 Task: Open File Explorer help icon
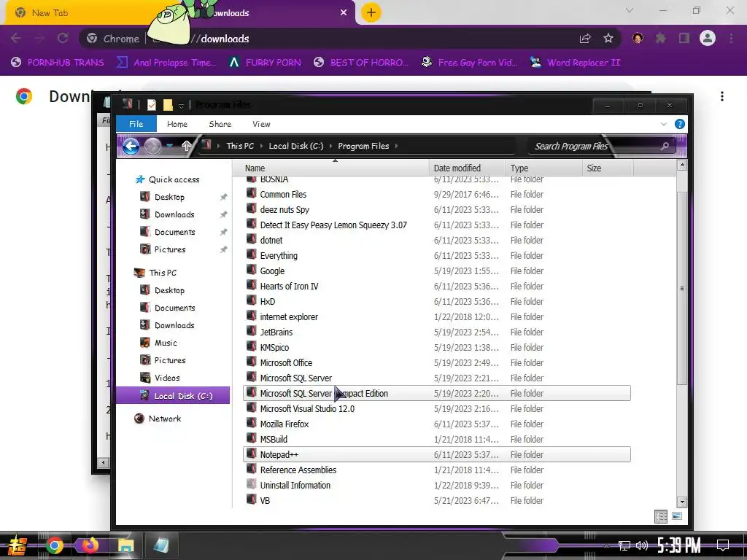click(679, 124)
